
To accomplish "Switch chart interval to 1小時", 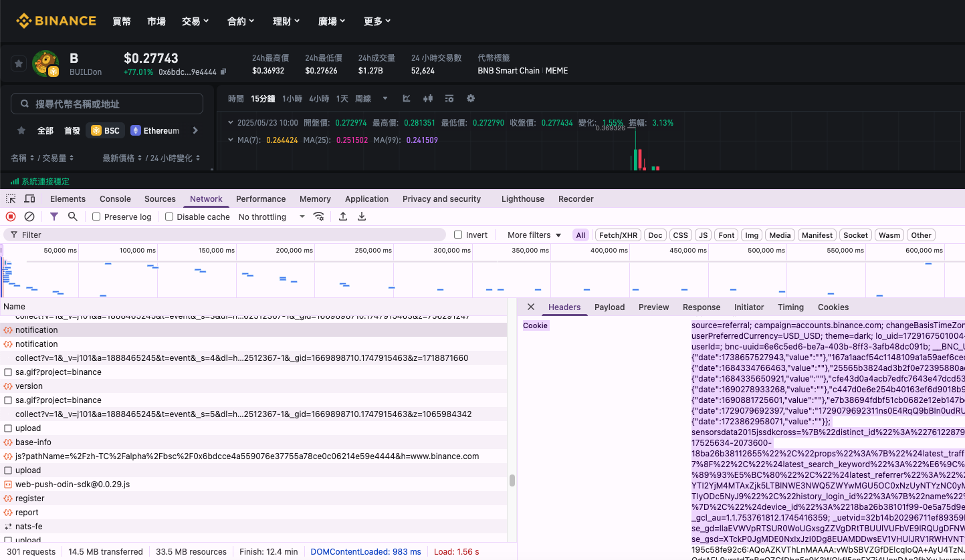I will point(292,98).
